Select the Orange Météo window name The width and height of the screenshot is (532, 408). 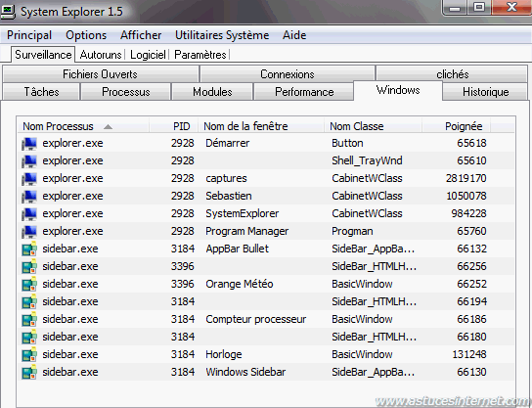click(240, 285)
